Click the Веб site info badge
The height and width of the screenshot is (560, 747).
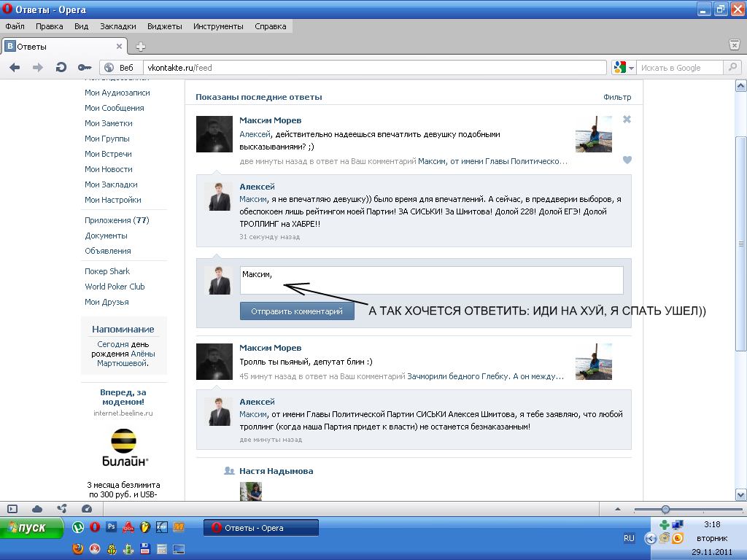(120, 68)
